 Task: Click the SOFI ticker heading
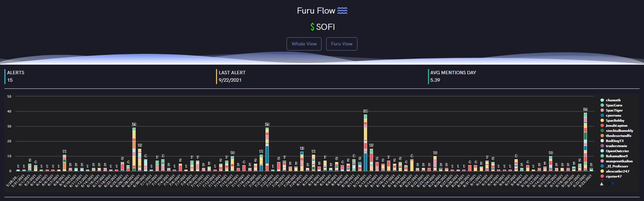click(x=325, y=27)
